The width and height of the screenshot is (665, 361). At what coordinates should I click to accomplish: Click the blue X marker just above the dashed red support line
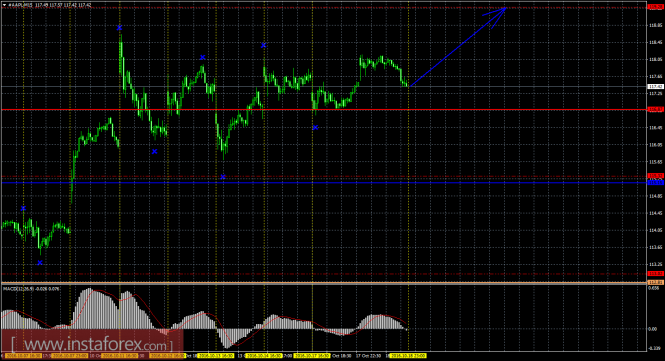[x=223, y=177]
